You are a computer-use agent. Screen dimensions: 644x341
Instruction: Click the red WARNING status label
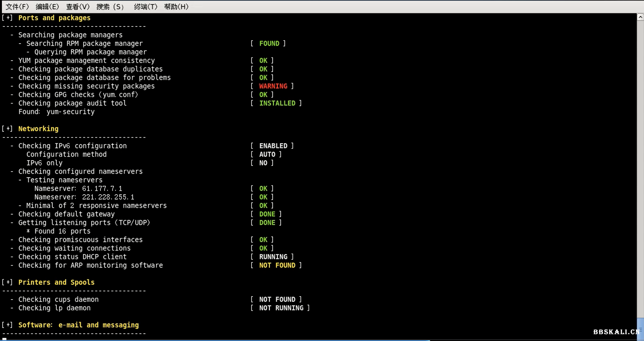pos(273,86)
